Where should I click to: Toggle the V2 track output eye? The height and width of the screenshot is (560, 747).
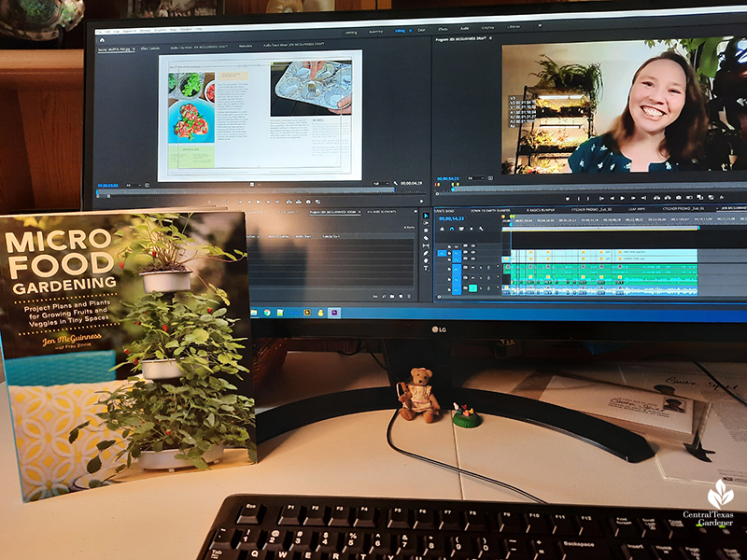click(473, 252)
